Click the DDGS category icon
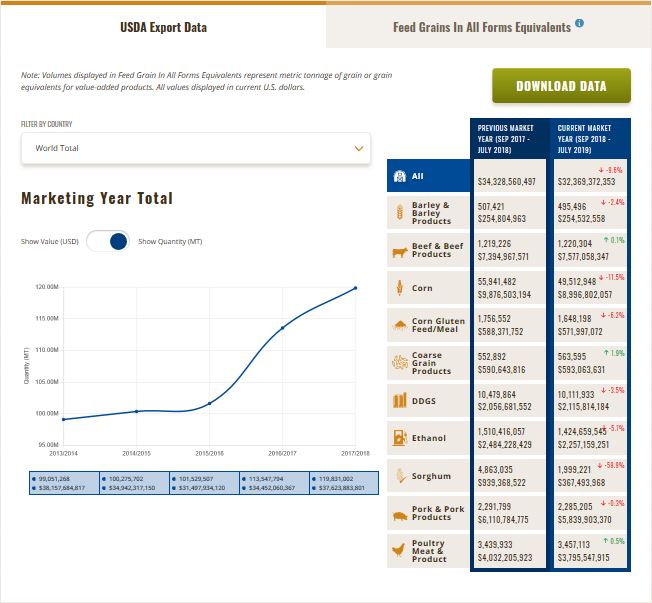 point(399,401)
